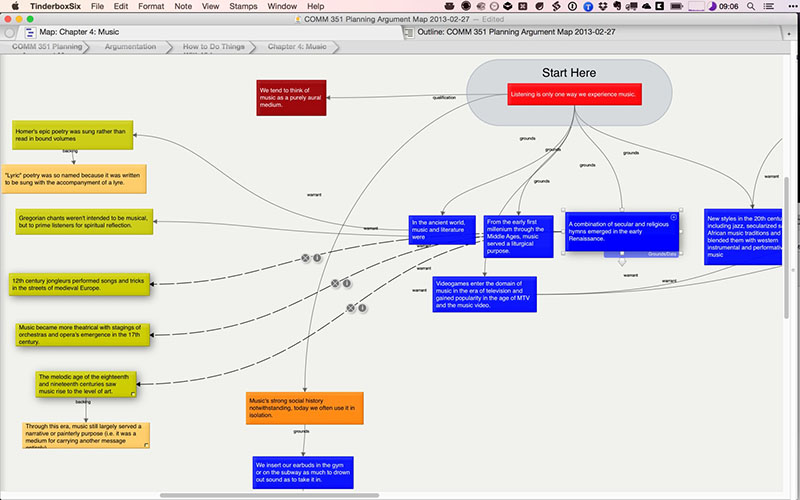Go to COMM 351 Planning breadcrumb
This screenshot has width=800, height=500.
[47, 46]
